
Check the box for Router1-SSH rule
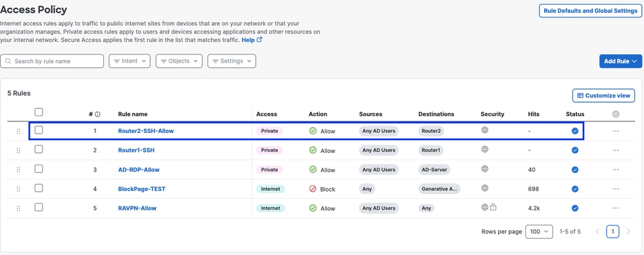[39, 149]
